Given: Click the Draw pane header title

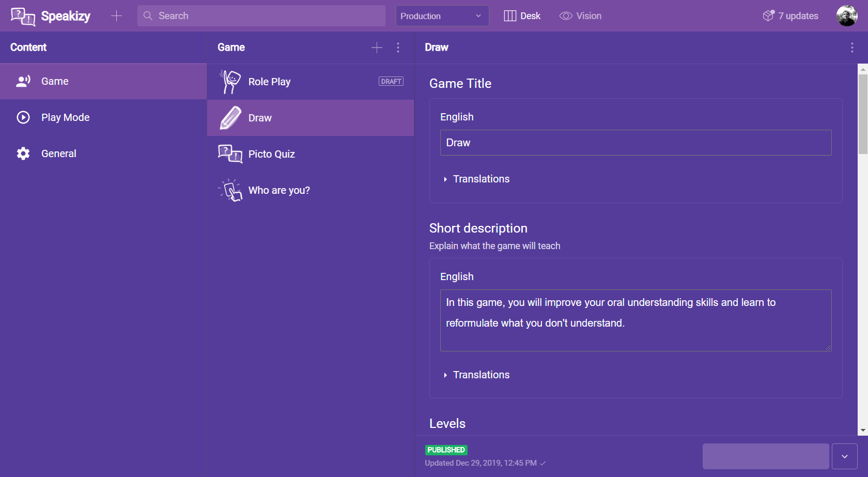Looking at the screenshot, I should (437, 48).
